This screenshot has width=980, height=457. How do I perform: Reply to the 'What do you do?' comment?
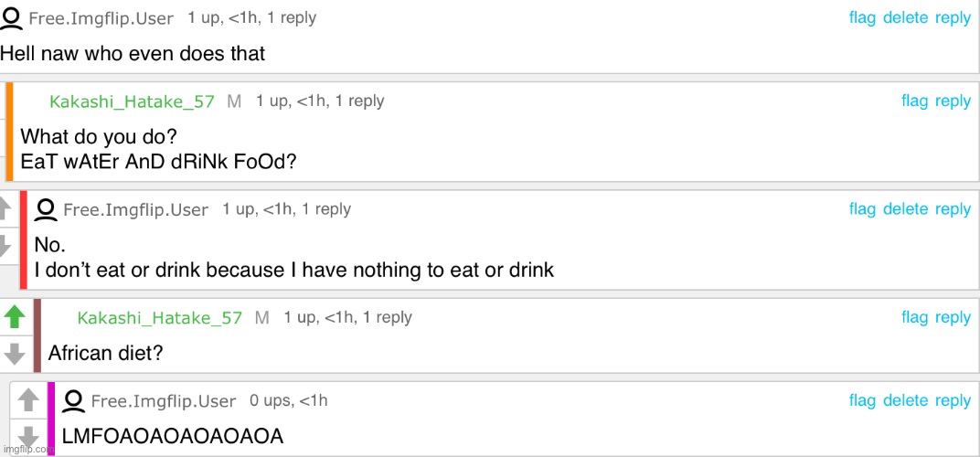click(x=953, y=101)
